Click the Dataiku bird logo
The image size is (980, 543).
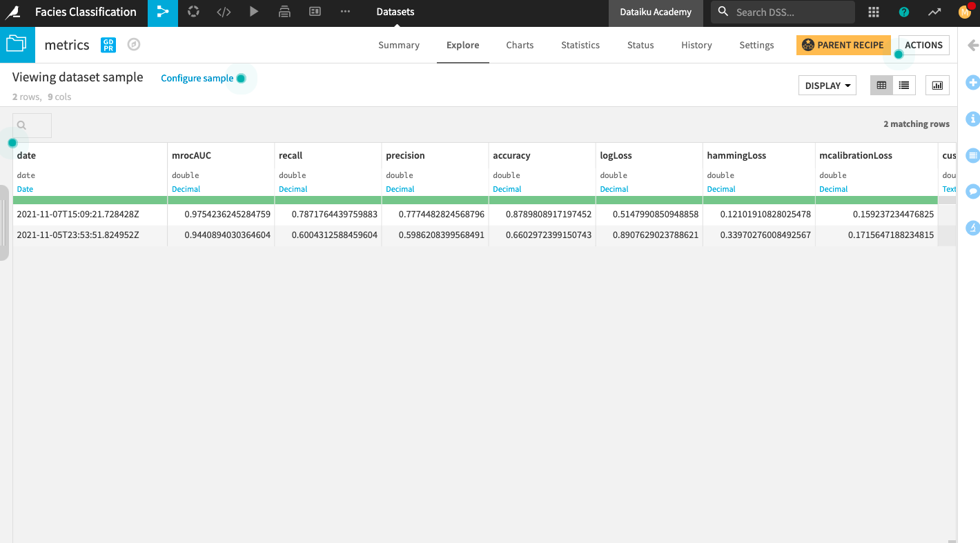(13, 12)
